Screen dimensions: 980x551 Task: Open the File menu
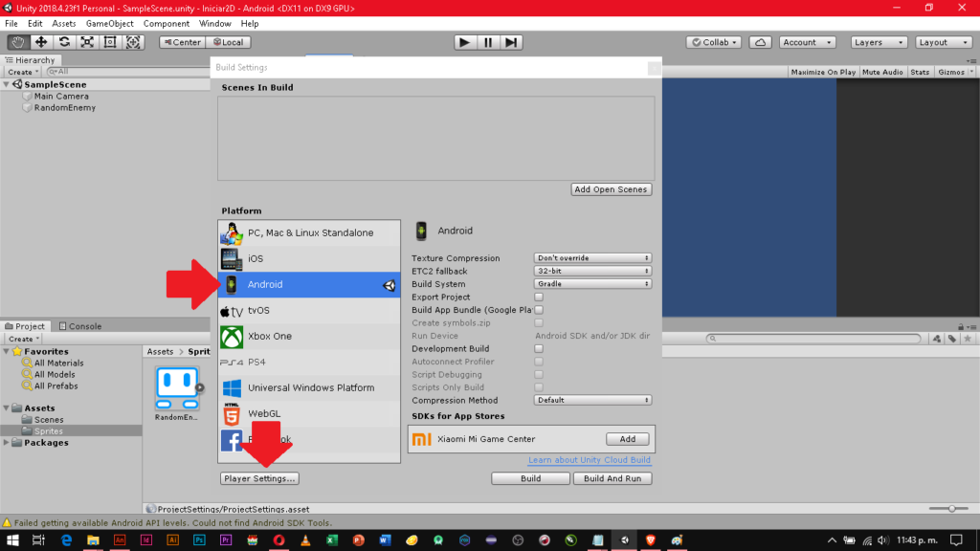point(11,24)
